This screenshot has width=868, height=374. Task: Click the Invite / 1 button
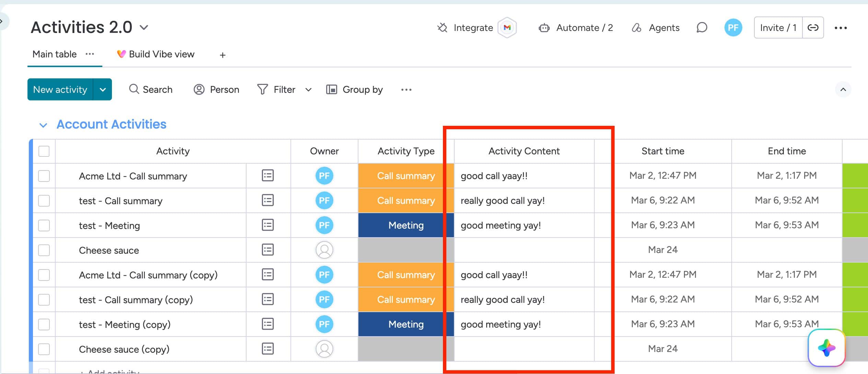click(778, 27)
